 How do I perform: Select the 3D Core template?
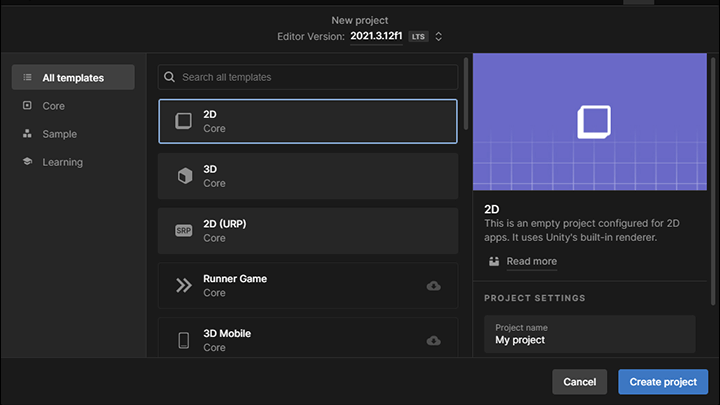coord(308,176)
